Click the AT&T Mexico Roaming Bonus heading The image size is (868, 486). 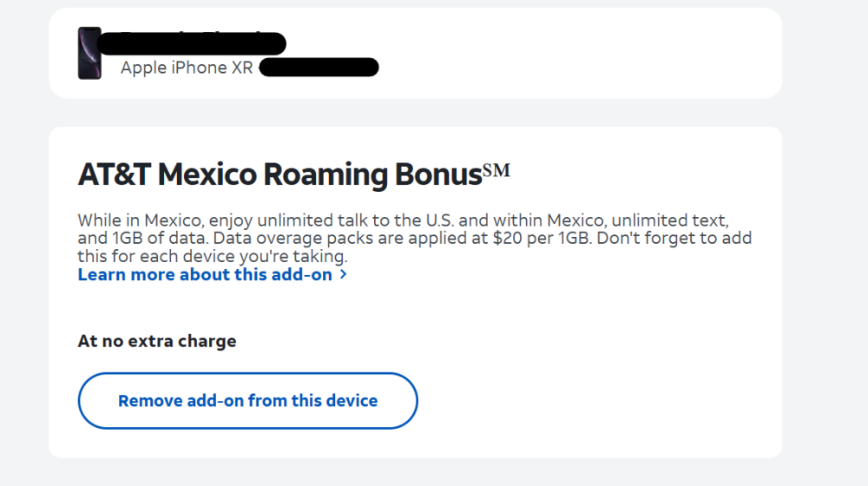[x=293, y=174]
